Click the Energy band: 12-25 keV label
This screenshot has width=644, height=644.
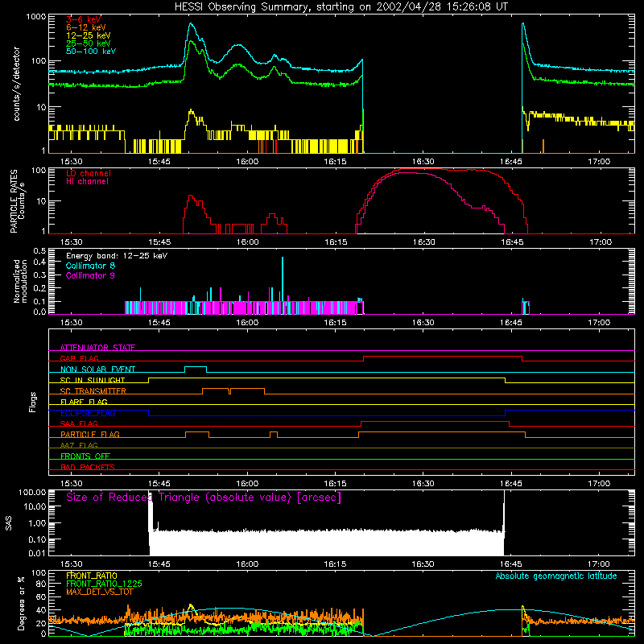point(117,256)
